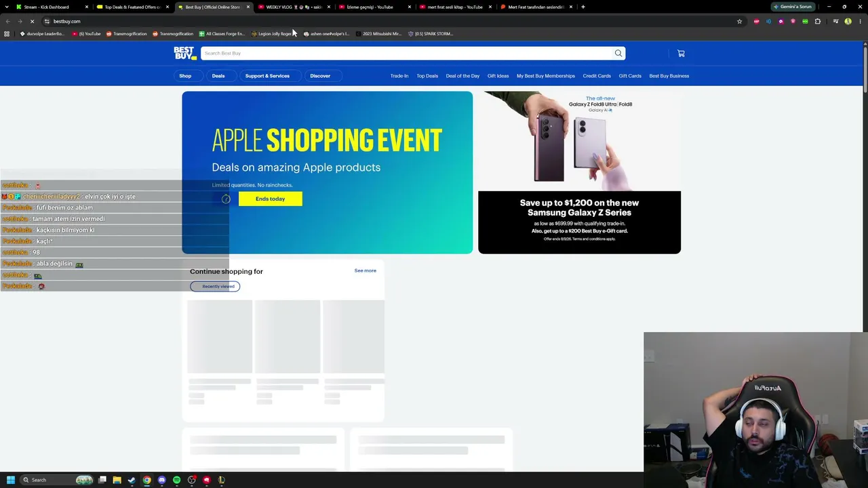Open the ducvolpe LeaderBo... bookmark
Viewport: 868px width, 488px height.
tap(42, 33)
